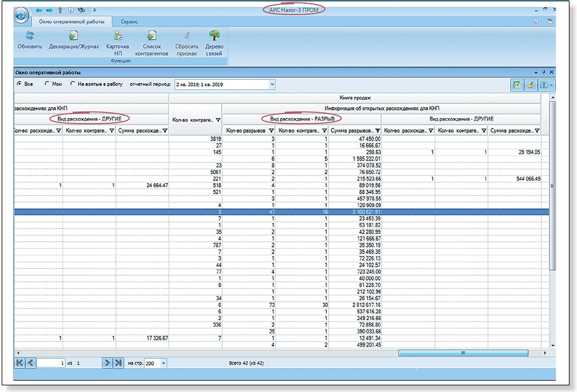Open Декларация/Журнал from the ribbon
Image resolution: width=577 pixels, height=392 pixels.
pyautogui.click(x=74, y=37)
